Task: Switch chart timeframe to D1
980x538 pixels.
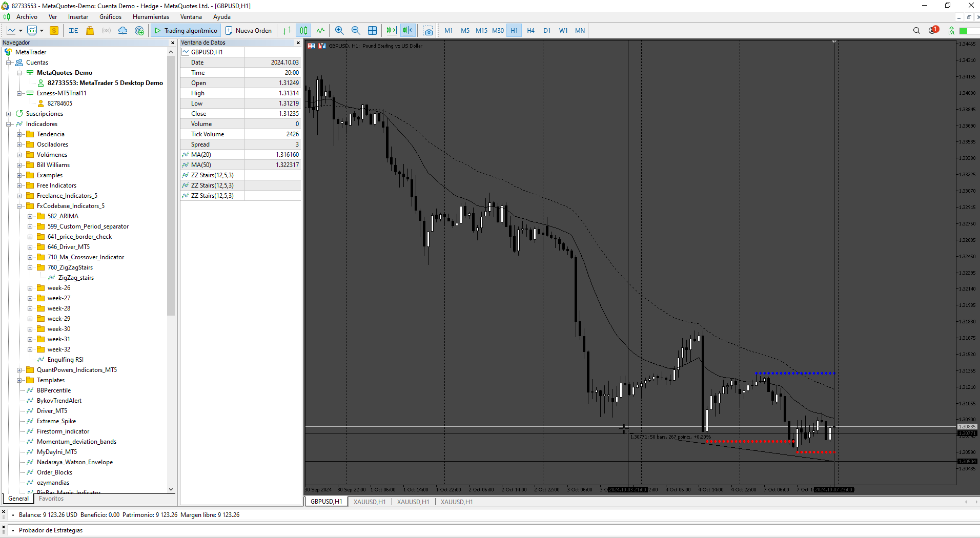Action: (x=547, y=31)
